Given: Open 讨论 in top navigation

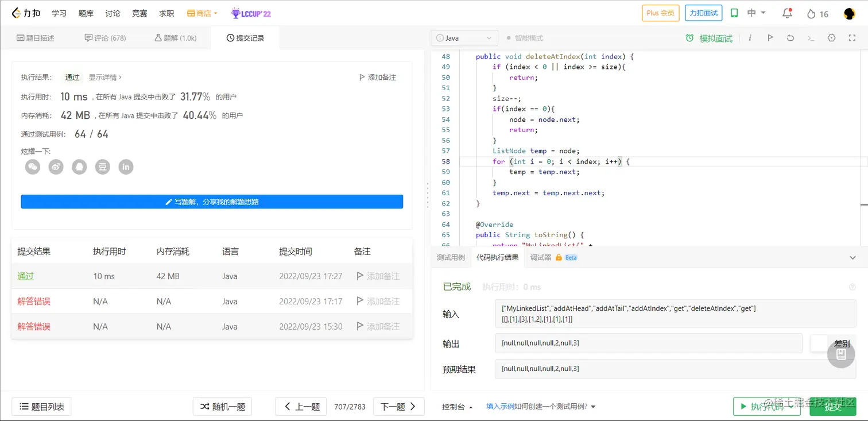Looking at the screenshot, I should (x=113, y=13).
